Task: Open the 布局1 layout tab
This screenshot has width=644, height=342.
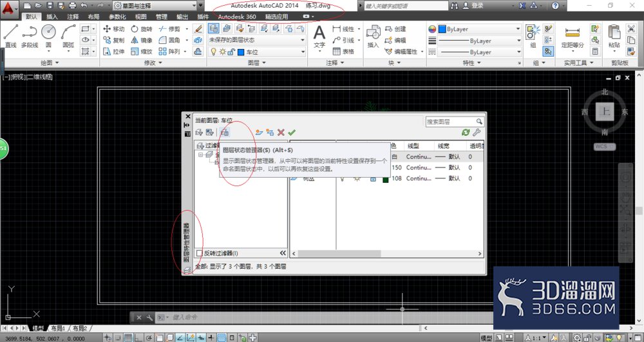Action: [59, 328]
